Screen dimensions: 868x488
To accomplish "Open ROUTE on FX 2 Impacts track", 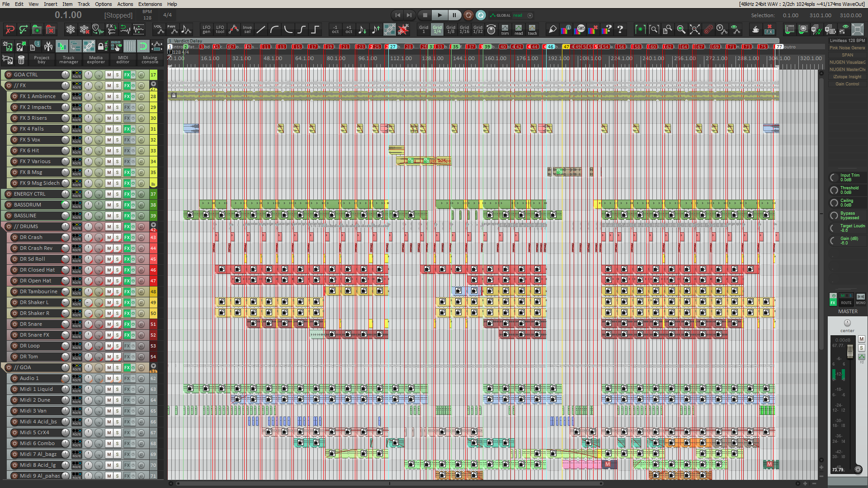I will (x=77, y=107).
